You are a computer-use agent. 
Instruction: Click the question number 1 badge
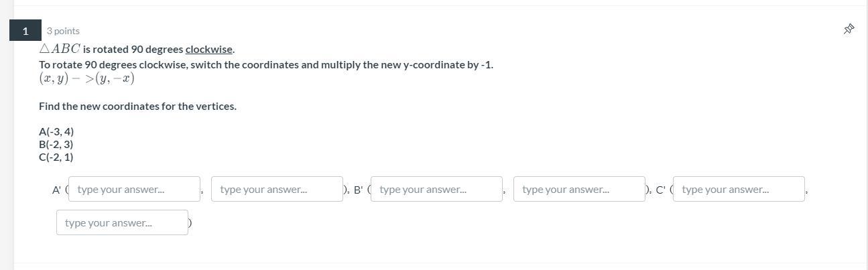pos(25,31)
